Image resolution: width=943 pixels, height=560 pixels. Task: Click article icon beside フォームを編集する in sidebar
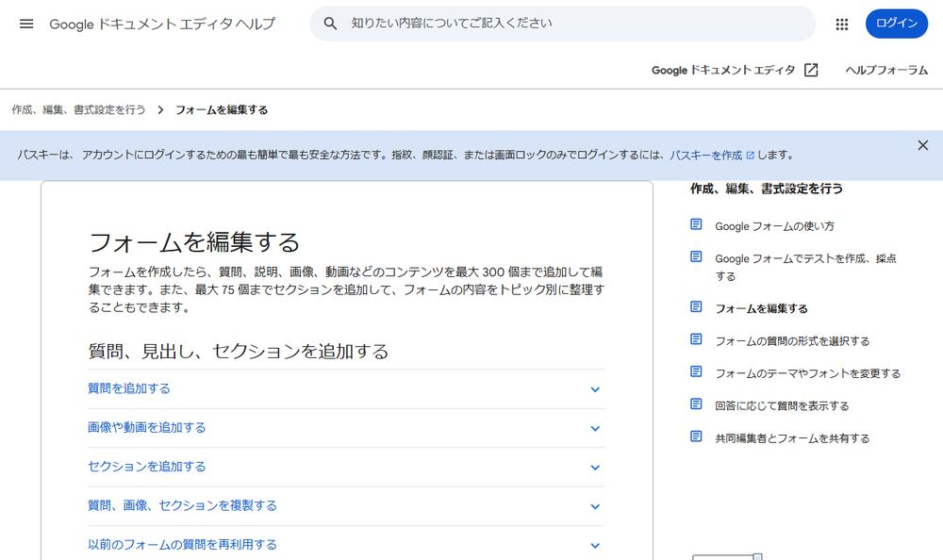[696, 306]
